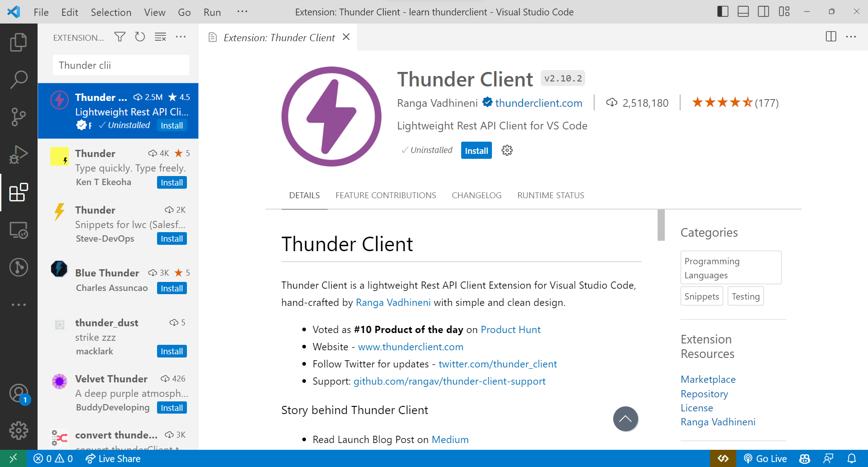Close the Extension: Thunder Client tab
The height and width of the screenshot is (467, 868).
tap(346, 37)
